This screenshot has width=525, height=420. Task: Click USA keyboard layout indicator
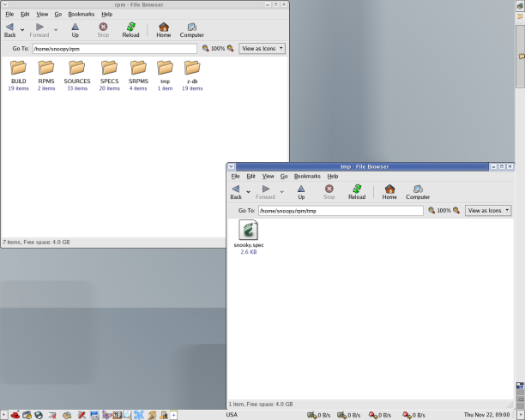click(x=232, y=415)
